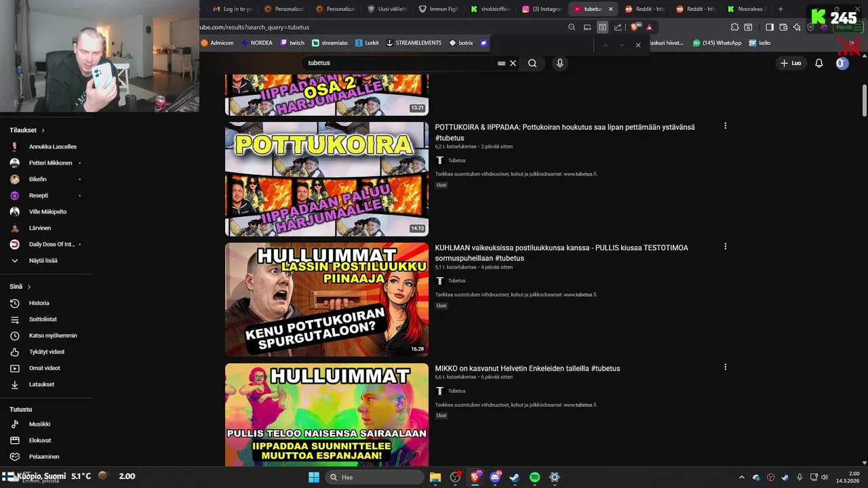Viewport: 868px width, 488px height.
Task: Open Discord from the taskbar
Action: coord(495,477)
